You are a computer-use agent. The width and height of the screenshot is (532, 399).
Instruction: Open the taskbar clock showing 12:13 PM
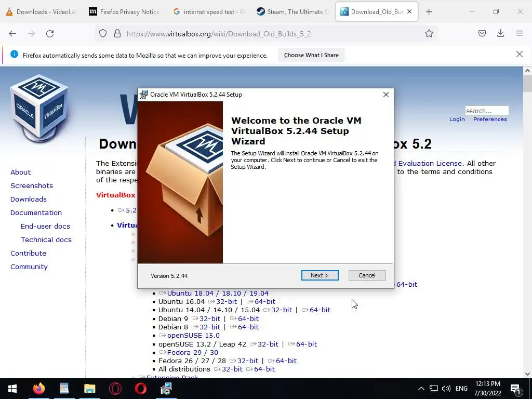click(x=488, y=389)
